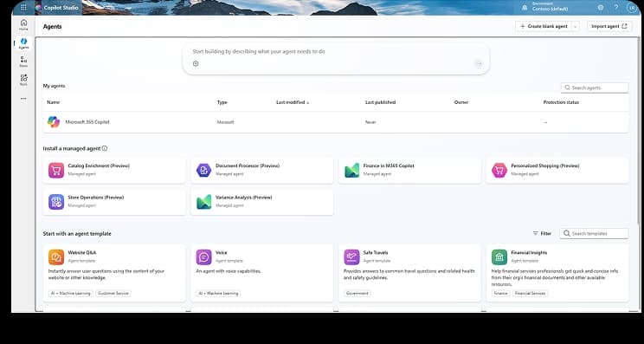Sort the table by Last modified
Image resolution: width=644 pixels, height=344 pixels.
pos(293,102)
